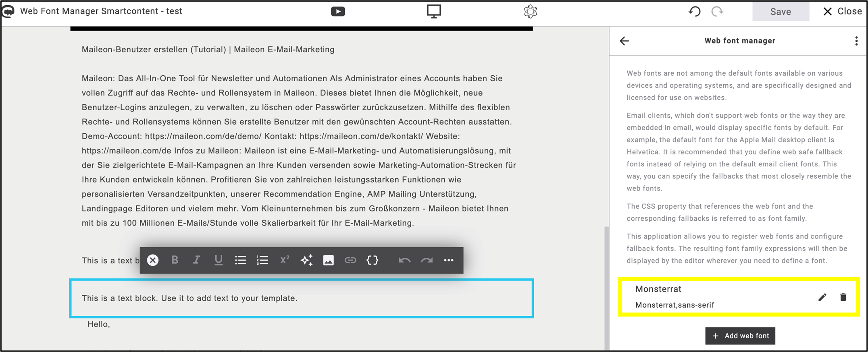
Task: Open the video tutorial play icon
Action: coord(338,12)
